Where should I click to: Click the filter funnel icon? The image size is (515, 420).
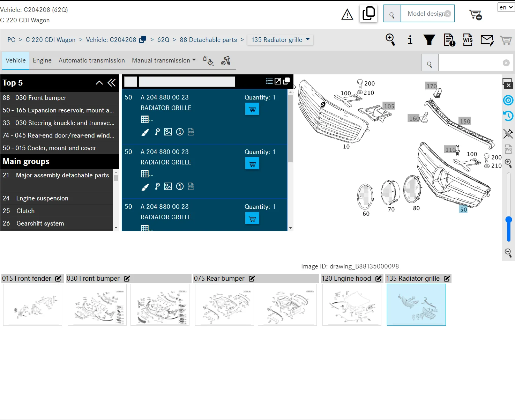click(429, 39)
